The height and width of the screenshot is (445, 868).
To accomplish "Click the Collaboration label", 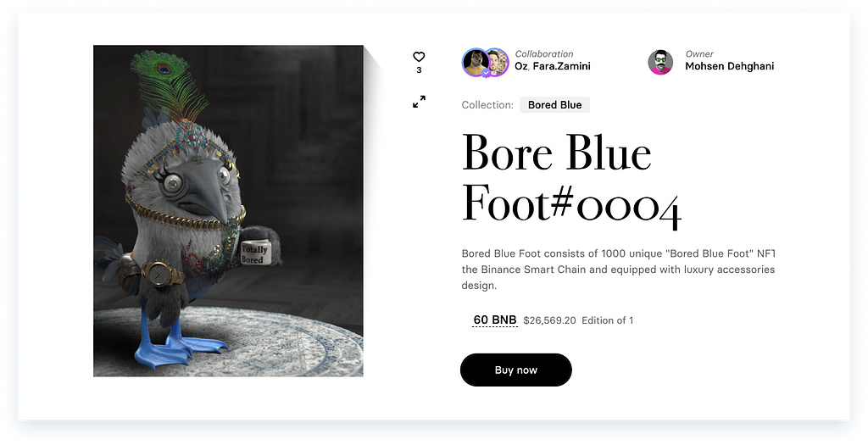I will tap(544, 53).
